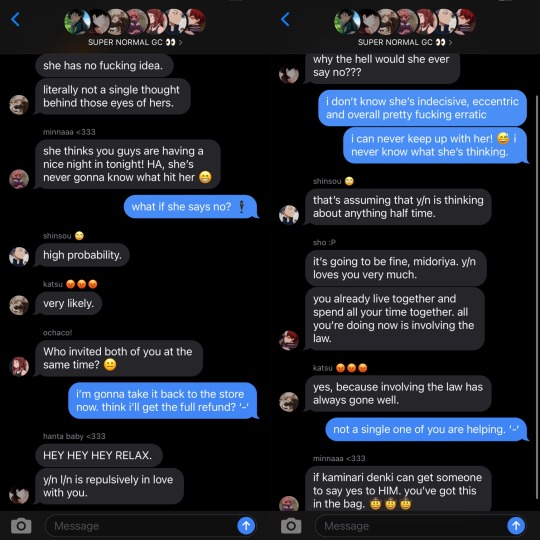Expand SUPER NORMAL GC details in left chat
This screenshot has height=540, width=540.
point(135,42)
